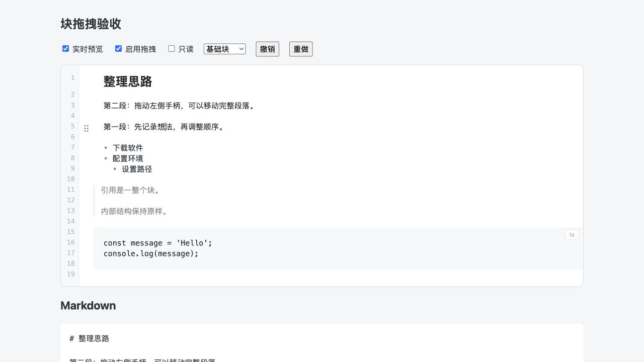Open the 基础块 dropdown
644x362 pixels.
coord(224,49)
